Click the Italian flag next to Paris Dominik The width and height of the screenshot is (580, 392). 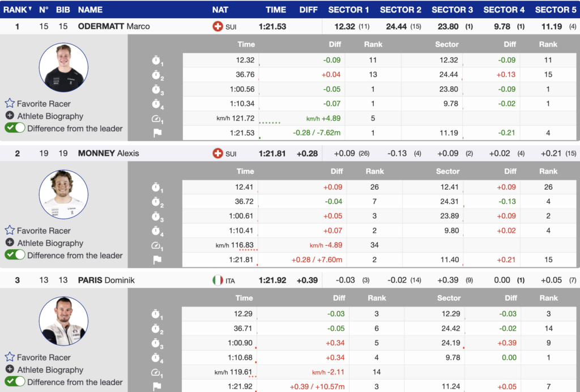click(x=217, y=280)
